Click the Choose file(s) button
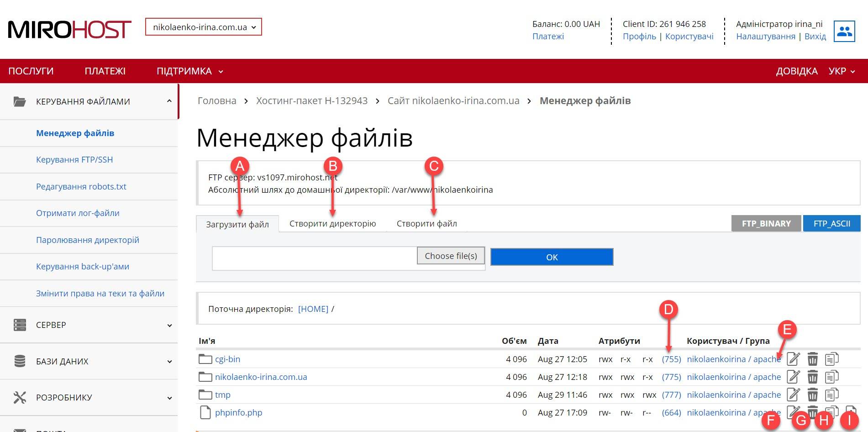The width and height of the screenshot is (868, 432). point(451,256)
